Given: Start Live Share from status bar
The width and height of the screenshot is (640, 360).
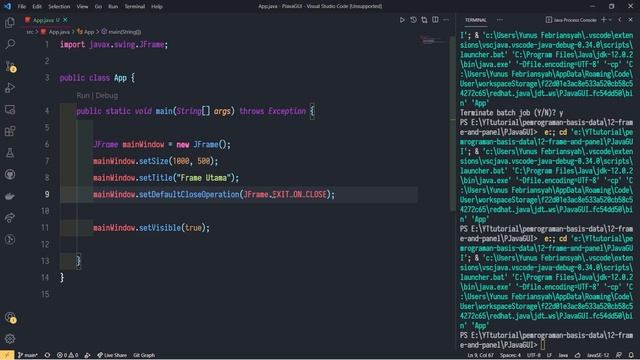Looking at the screenshot, I should point(112,355).
